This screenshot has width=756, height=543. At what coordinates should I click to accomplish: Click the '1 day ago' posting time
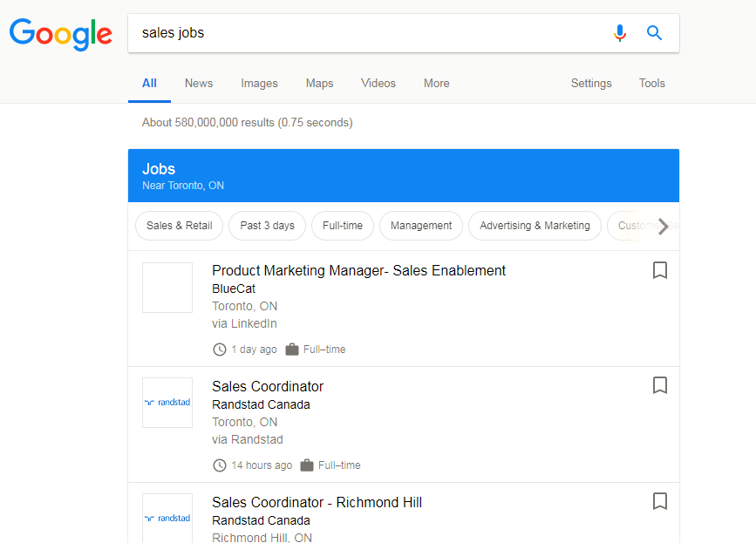(254, 350)
